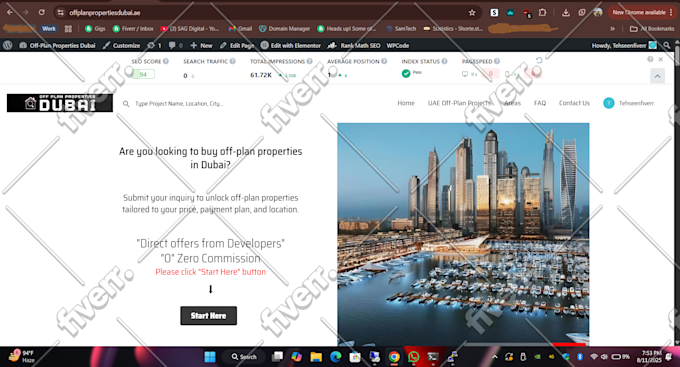
Task: Open the Gmail bookmark
Action: pyautogui.click(x=240, y=29)
